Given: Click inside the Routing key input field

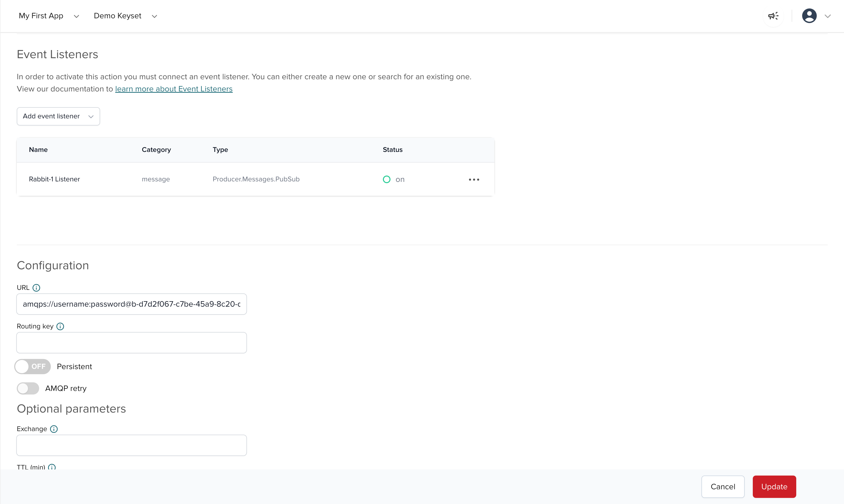Looking at the screenshot, I should tap(131, 342).
